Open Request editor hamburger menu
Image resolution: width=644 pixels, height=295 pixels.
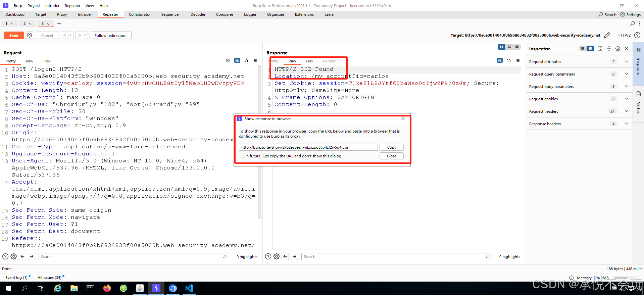tap(255, 61)
